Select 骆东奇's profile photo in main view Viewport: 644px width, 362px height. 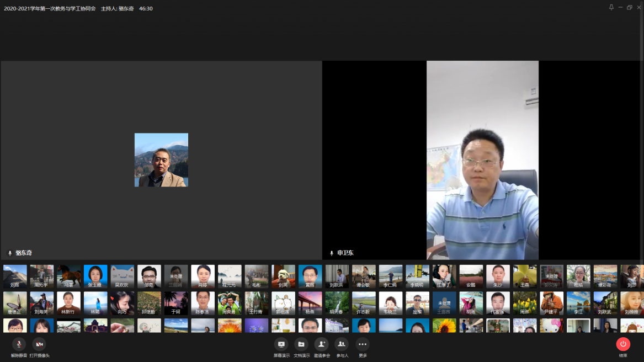pos(161,159)
